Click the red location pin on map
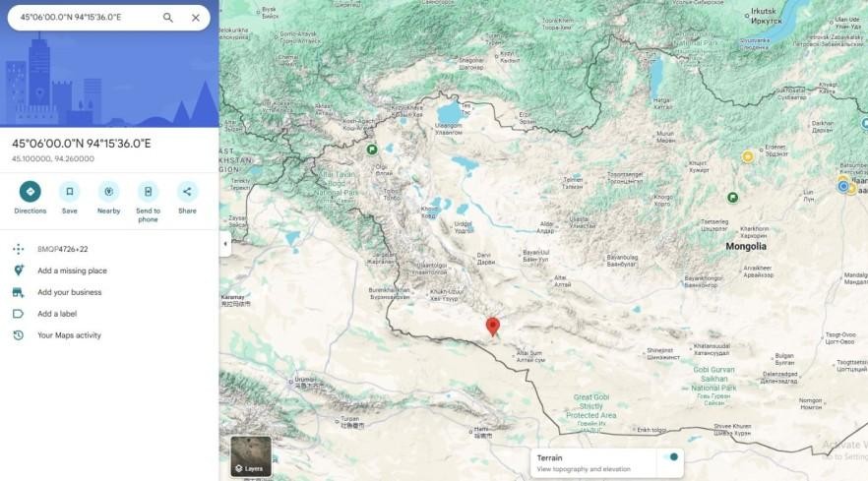The image size is (868, 481). click(493, 326)
